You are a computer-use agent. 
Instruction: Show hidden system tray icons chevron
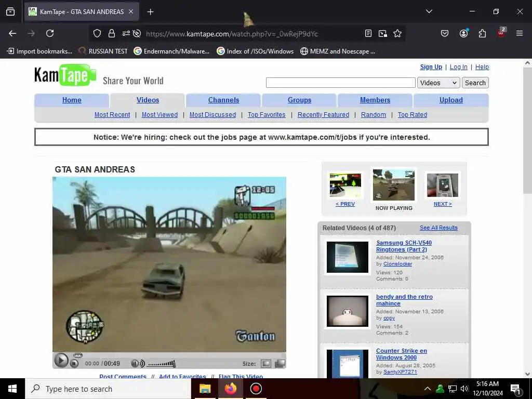point(428,389)
